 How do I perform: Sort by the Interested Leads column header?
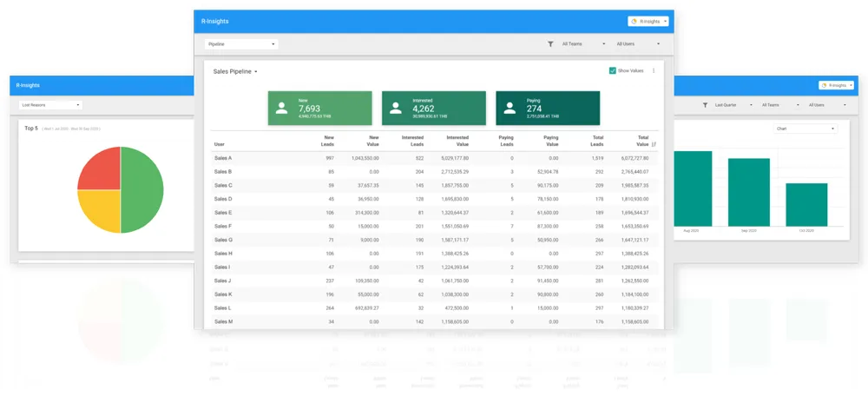(413, 142)
